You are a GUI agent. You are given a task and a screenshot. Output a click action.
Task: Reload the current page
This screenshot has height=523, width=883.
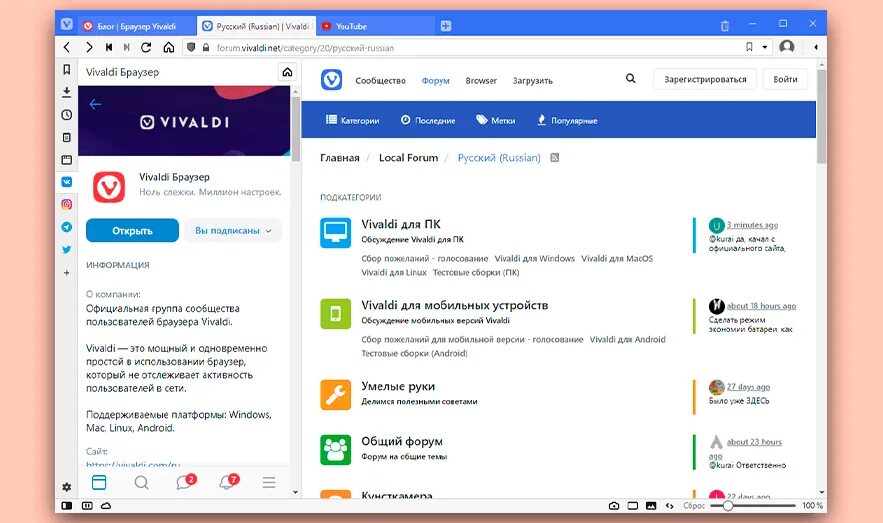tap(146, 48)
